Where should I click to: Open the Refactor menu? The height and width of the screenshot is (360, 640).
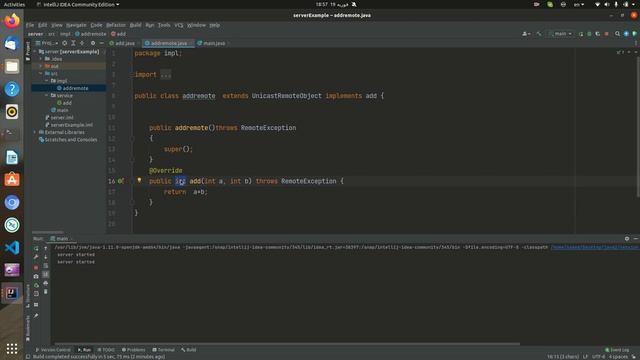point(116,25)
